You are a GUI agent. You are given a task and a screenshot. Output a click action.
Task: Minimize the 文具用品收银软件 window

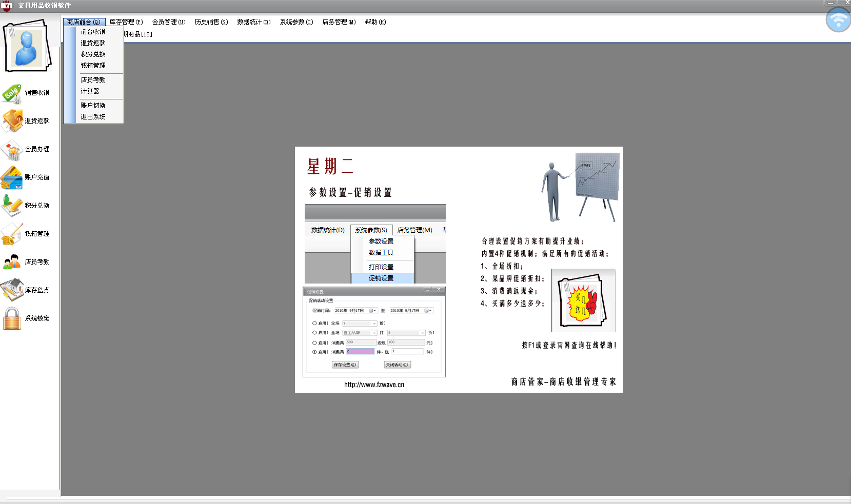[x=830, y=3]
